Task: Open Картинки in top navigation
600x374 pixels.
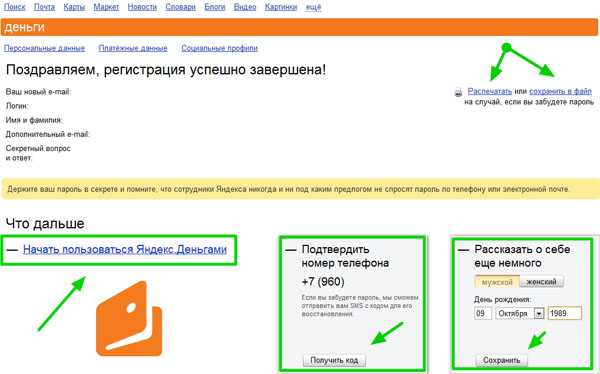Action: point(281,7)
